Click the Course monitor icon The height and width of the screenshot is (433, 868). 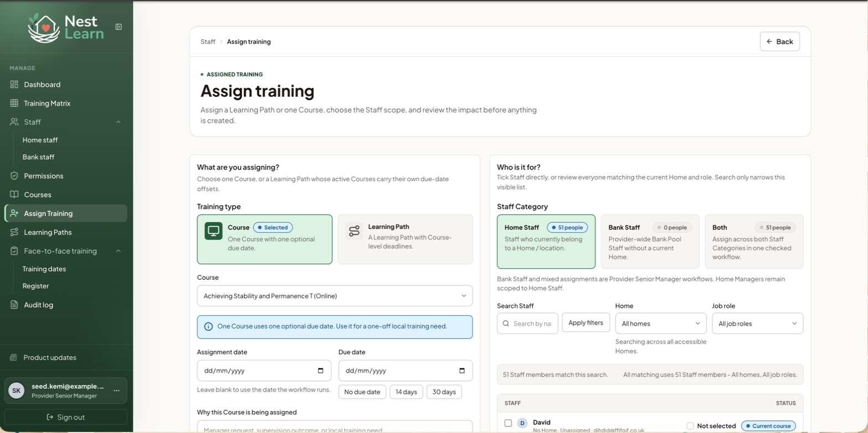click(214, 231)
